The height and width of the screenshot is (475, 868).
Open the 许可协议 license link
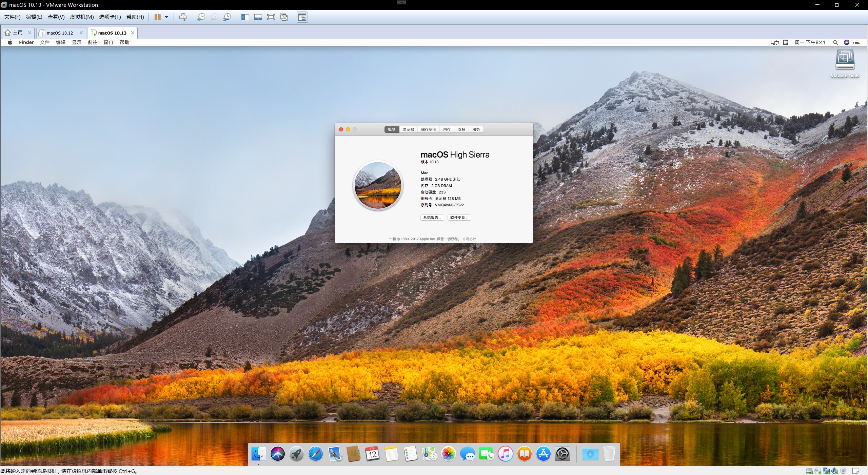(469, 239)
